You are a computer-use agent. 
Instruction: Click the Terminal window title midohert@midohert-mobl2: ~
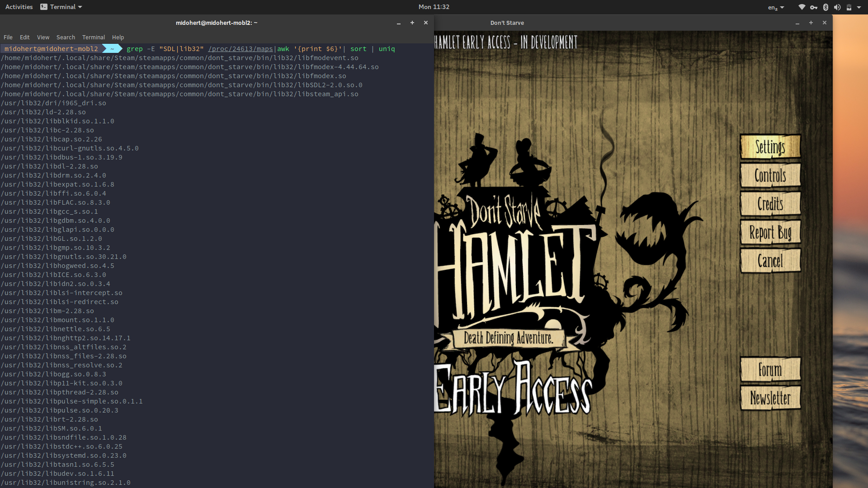click(x=217, y=23)
